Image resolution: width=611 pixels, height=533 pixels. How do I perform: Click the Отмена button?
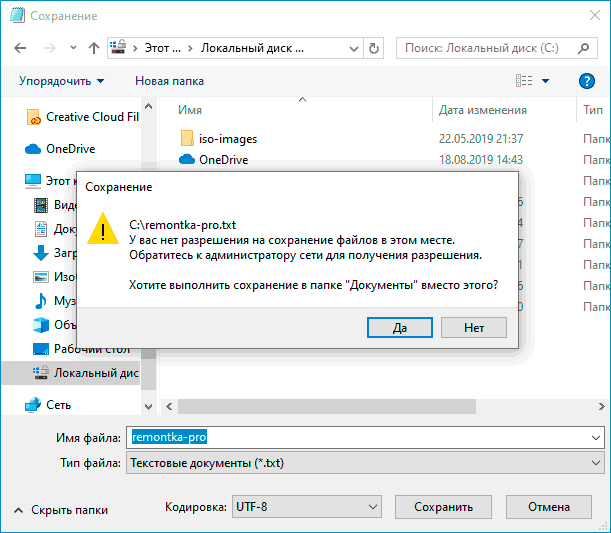pyautogui.click(x=549, y=507)
